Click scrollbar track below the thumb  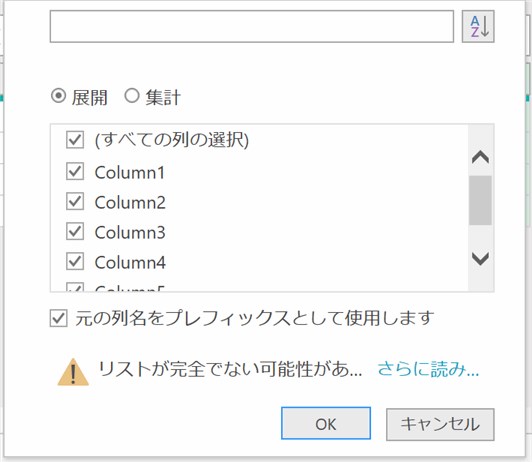480,237
